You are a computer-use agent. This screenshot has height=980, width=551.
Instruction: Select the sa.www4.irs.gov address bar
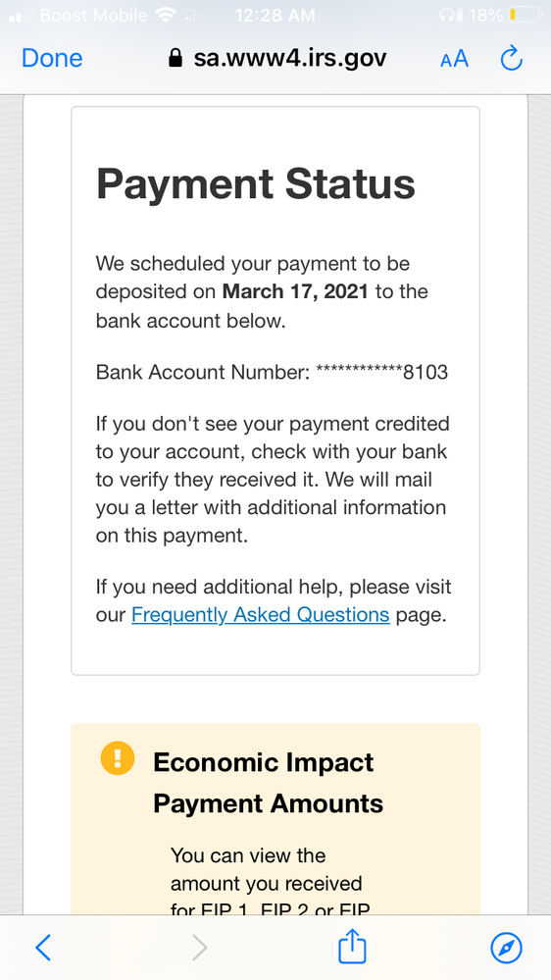click(x=278, y=58)
